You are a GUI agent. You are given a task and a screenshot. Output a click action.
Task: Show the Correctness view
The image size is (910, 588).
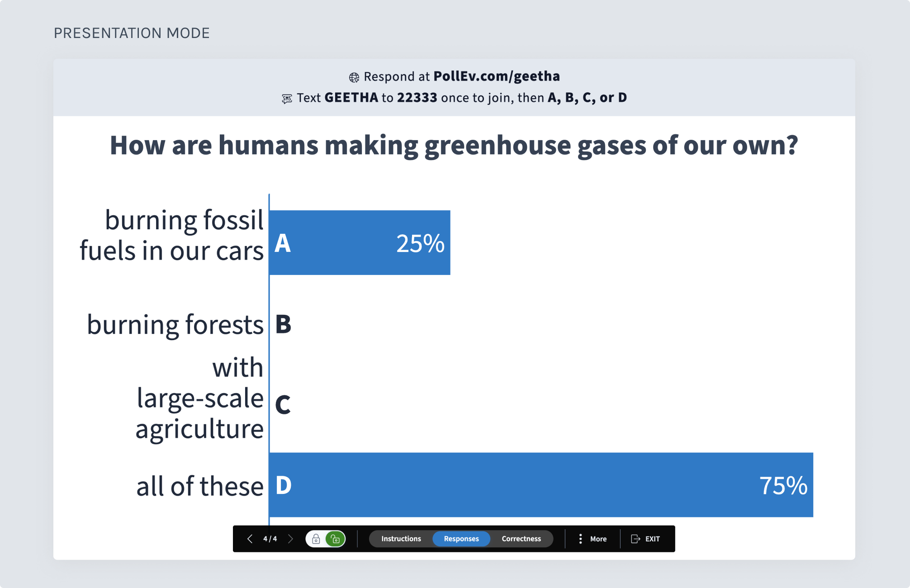point(521,539)
